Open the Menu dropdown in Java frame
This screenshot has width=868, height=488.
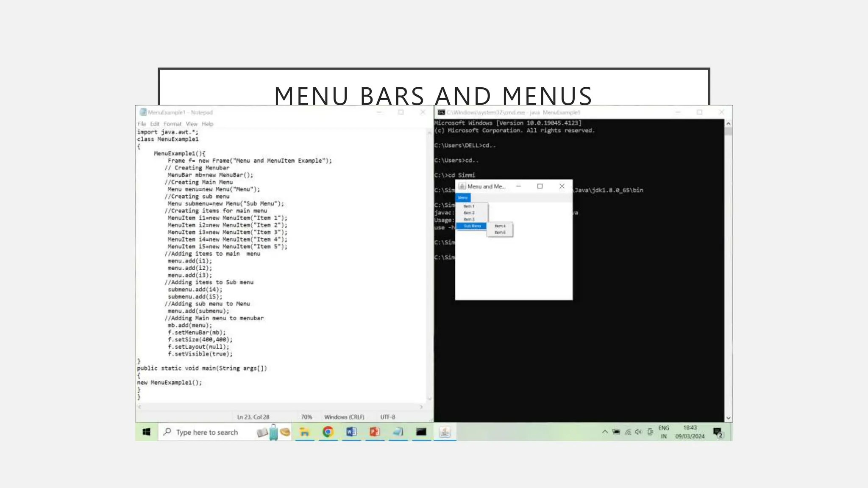coord(463,197)
